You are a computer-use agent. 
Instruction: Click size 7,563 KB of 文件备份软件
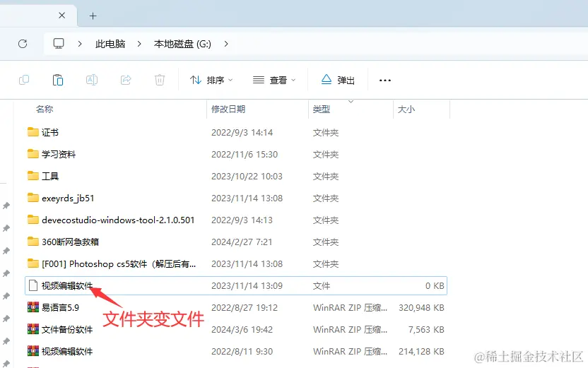pyautogui.click(x=426, y=329)
